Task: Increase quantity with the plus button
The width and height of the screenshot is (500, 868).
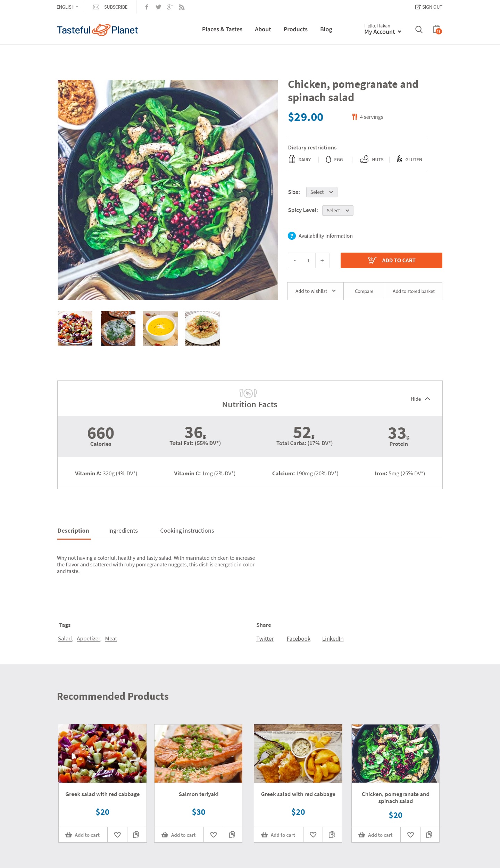Action: point(322,260)
